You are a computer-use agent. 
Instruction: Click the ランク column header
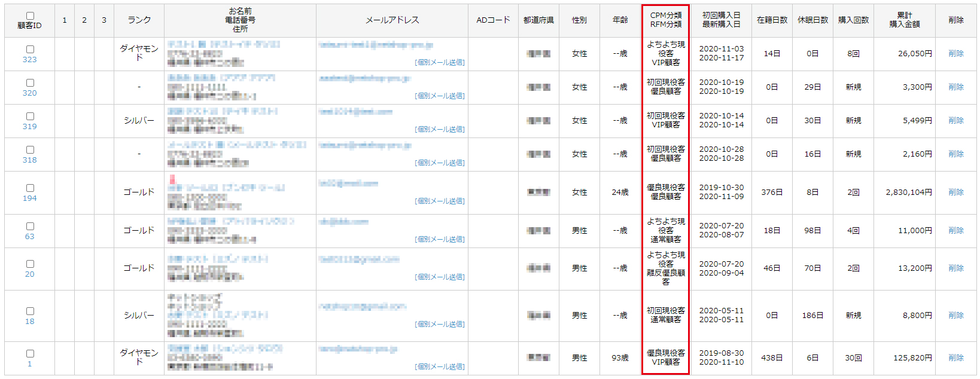point(139,20)
